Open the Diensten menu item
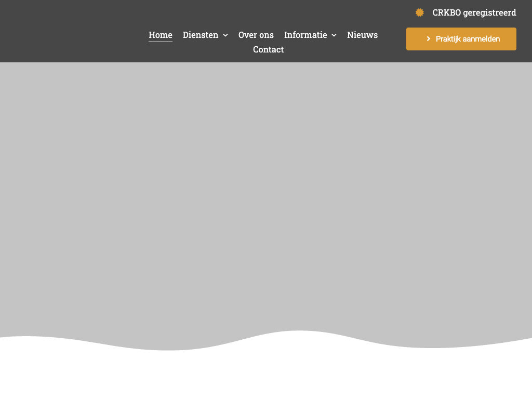 pos(201,35)
